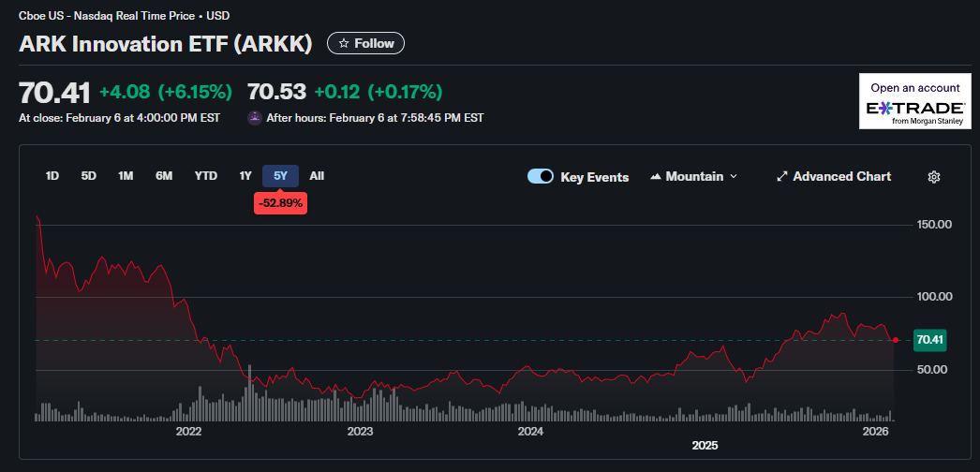This screenshot has width=980, height=472.
Task: Toggle the Key Events switch
Action: pos(541,176)
